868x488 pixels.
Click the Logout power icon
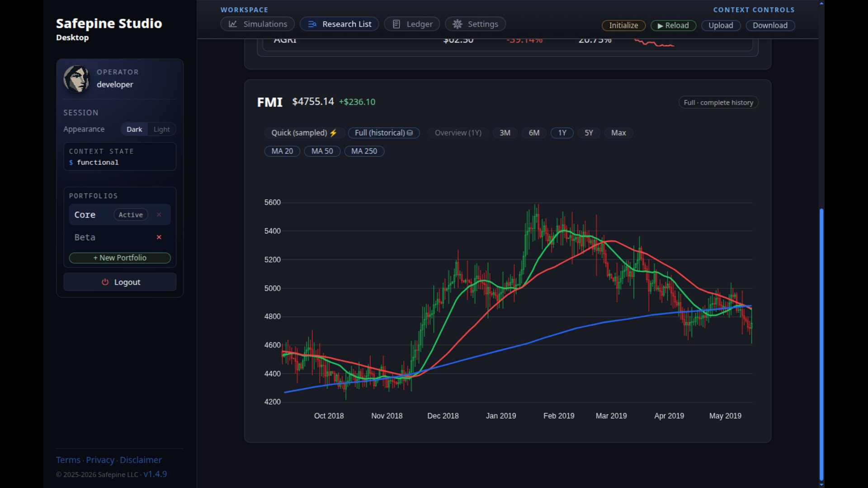coord(105,282)
